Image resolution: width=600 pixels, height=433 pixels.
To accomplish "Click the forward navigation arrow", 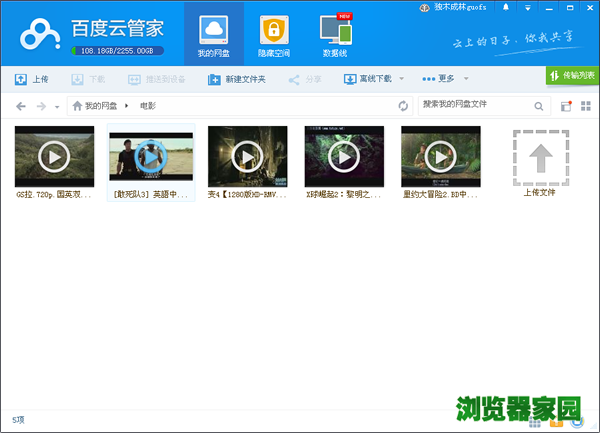I will [41, 106].
